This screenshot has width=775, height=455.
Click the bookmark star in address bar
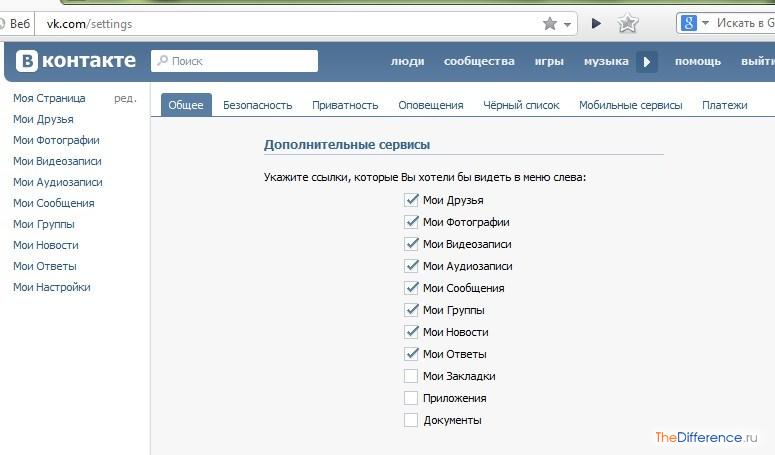point(550,24)
